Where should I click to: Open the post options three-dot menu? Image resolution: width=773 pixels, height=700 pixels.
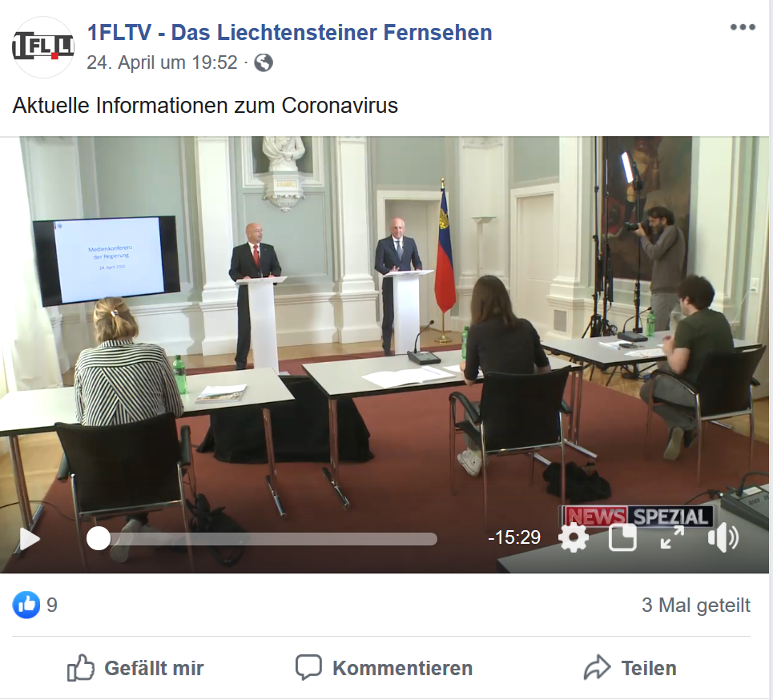coord(743,27)
